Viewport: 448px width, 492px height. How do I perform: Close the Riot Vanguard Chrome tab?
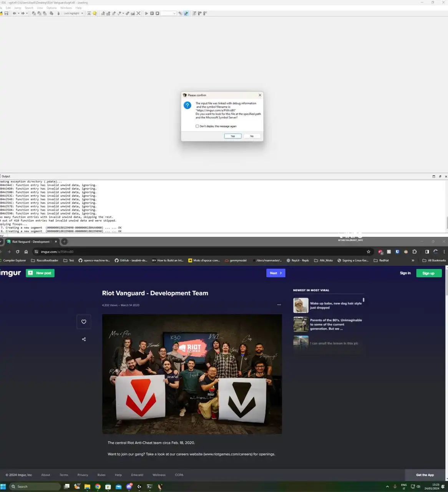tap(56, 241)
